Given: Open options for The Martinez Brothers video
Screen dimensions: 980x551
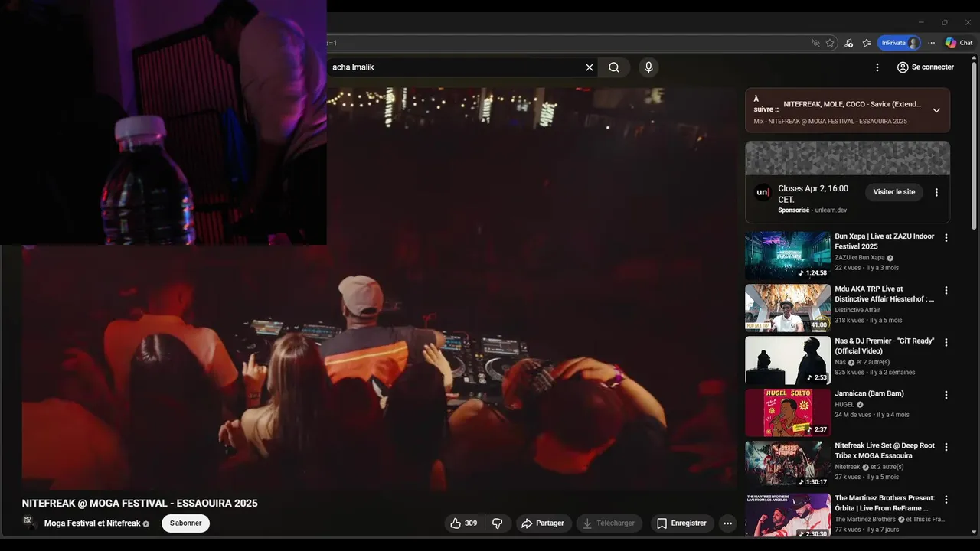Looking at the screenshot, I should coord(946,500).
